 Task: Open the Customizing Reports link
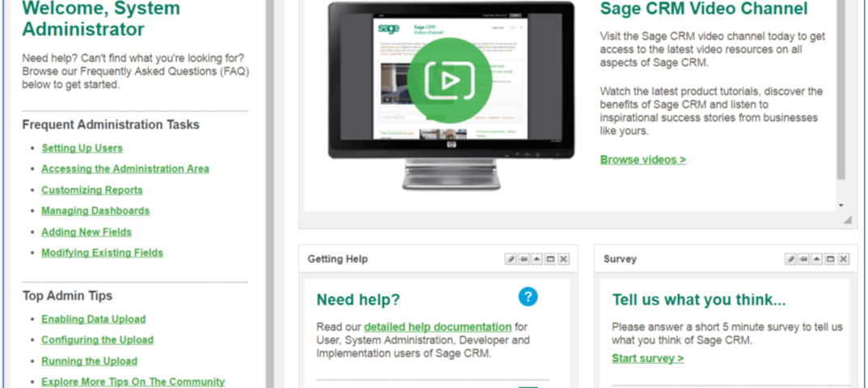pyautogui.click(x=92, y=190)
